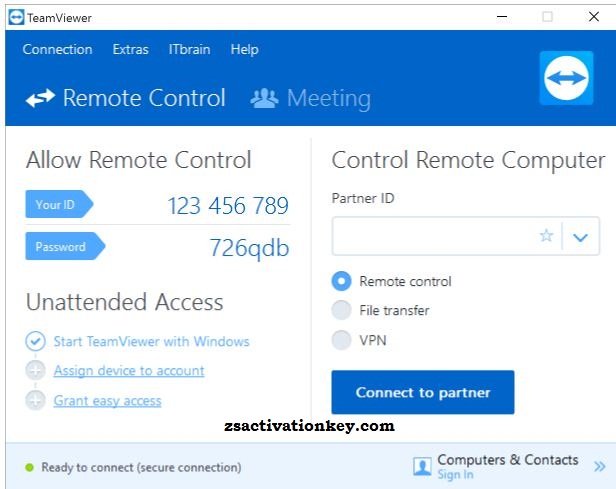616x489 pixels.
Task: Click the Remote Control double-arrow icon
Action: [x=40, y=98]
